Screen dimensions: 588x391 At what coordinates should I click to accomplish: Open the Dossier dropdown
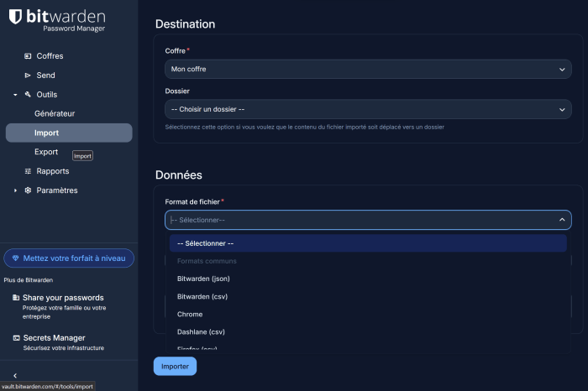(x=368, y=109)
